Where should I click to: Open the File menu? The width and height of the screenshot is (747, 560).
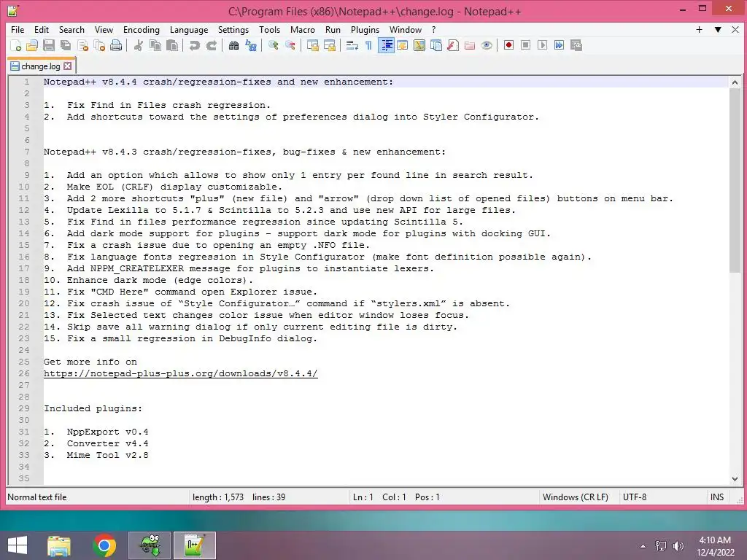pyautogui.click(x=18, y=29)
